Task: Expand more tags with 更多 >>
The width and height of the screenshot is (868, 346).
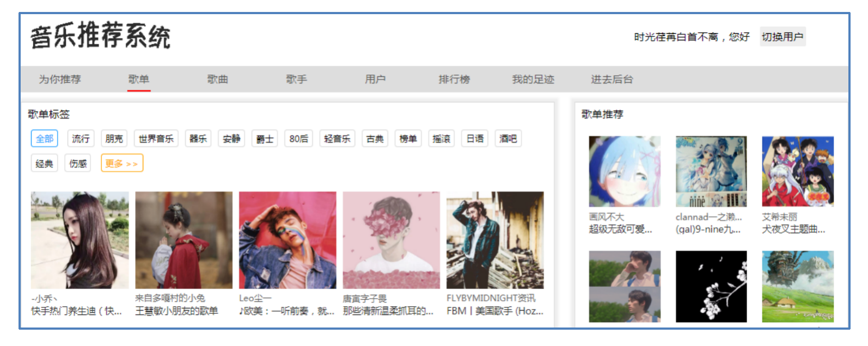Action: click(122, 163)
